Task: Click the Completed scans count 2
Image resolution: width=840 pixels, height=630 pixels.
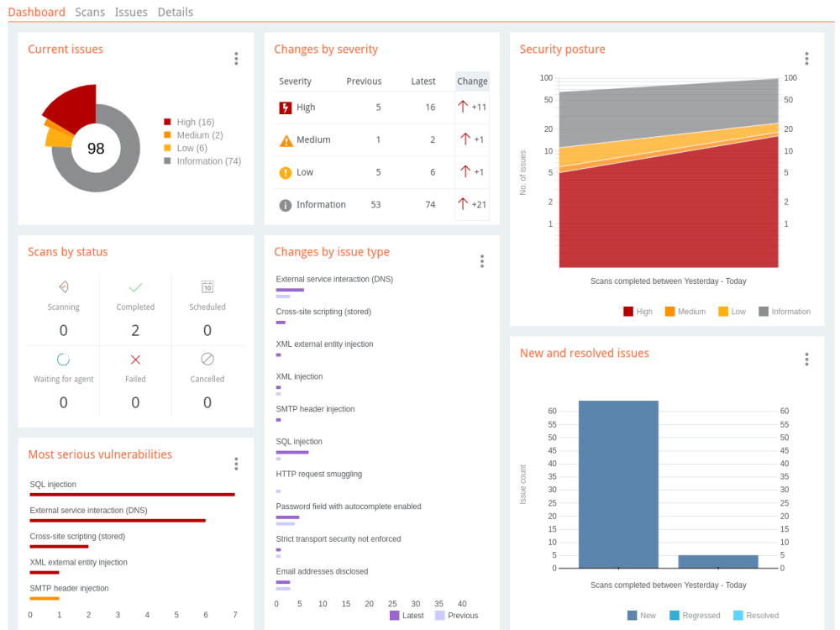Action: point(135,330)
